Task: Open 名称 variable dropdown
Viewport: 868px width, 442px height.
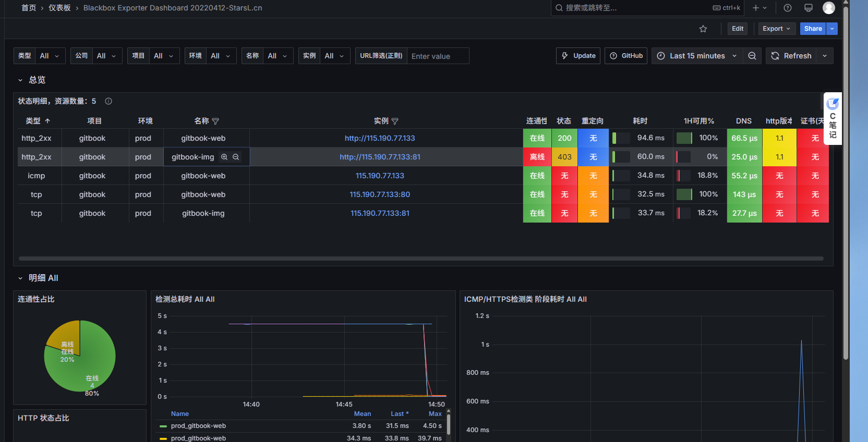Action: point(278,56)
